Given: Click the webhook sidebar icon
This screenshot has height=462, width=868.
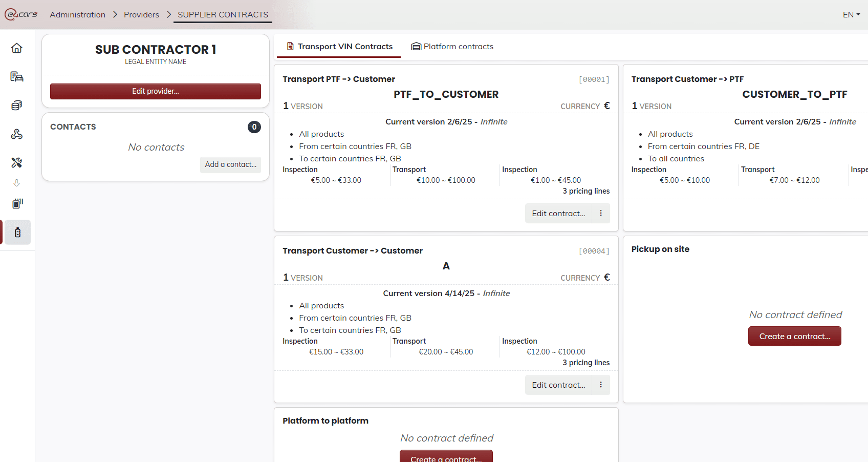Looking at the screenshot, I should coord(17,134).
